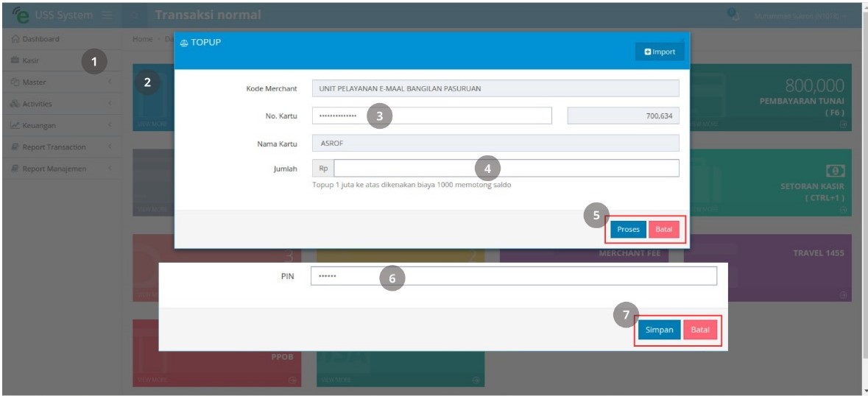Click the Simpan button
Image resolution: width=868 pixels, height=396 pixels.
pos(660,330)
